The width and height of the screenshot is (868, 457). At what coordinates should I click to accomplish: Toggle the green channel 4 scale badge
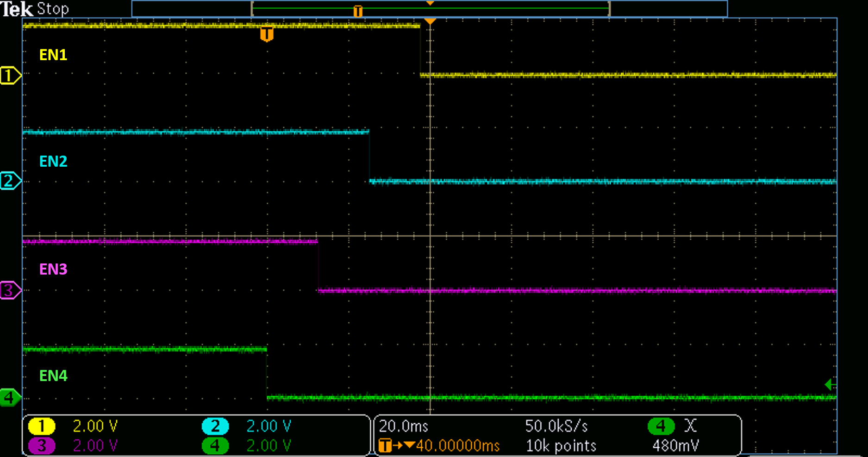(x=215, y=445)
